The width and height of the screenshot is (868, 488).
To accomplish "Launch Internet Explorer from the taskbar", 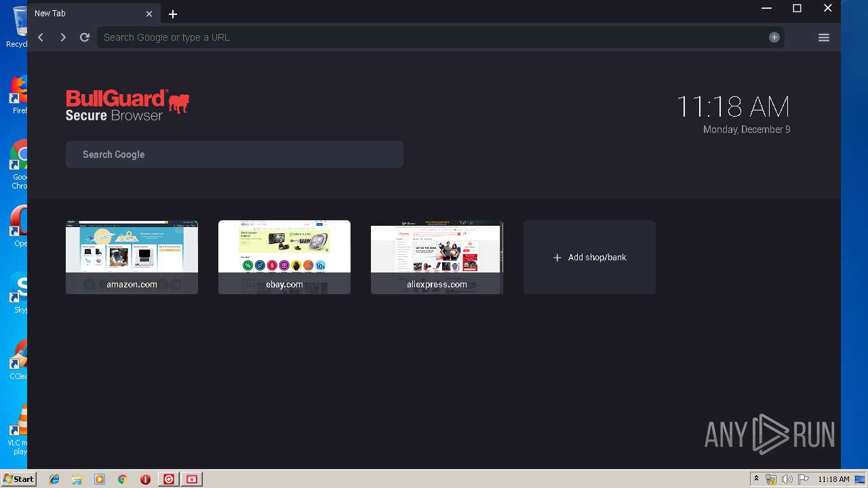I will [54, 479].
